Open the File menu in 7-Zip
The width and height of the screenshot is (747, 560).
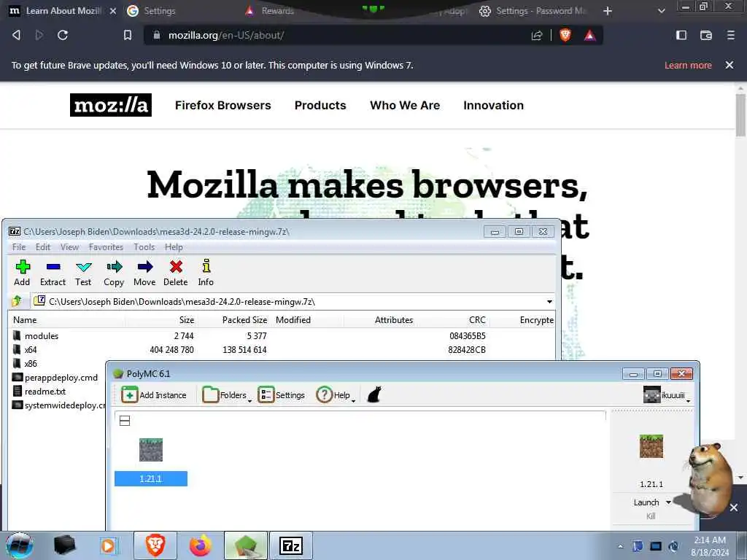pyautogui.click(x=19, y=246)
